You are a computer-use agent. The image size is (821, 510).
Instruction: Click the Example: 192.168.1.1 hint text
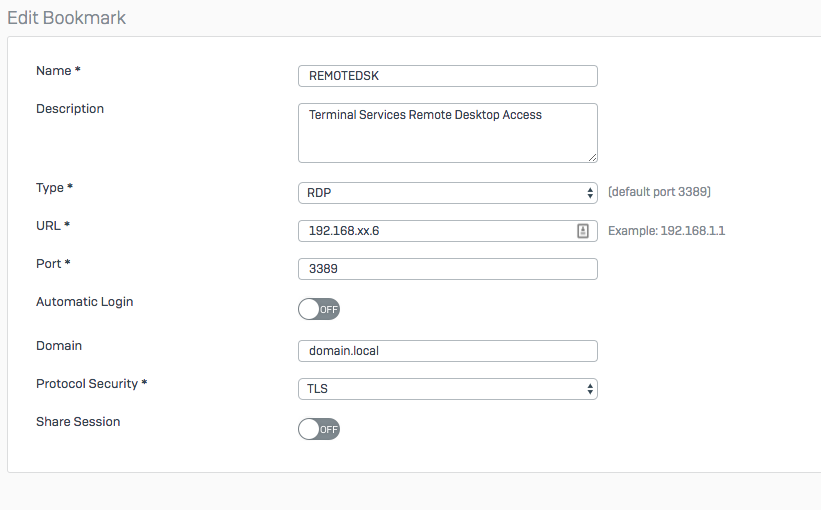tap(666, 231)
